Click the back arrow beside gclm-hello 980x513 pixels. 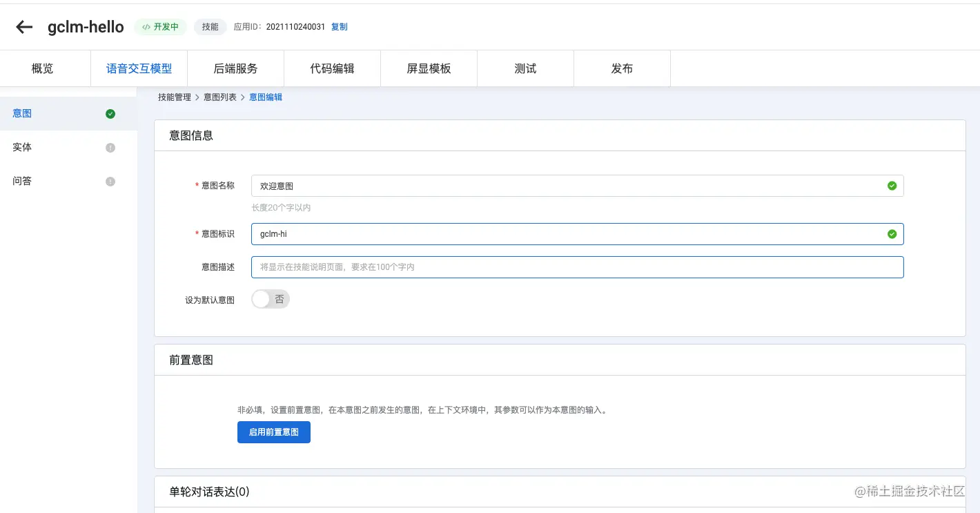(24, 26)
